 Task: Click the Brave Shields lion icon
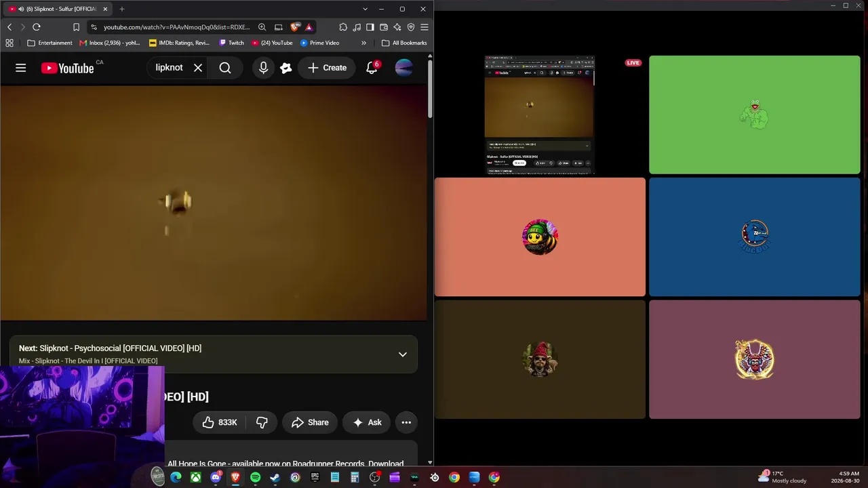pos(295,27)
